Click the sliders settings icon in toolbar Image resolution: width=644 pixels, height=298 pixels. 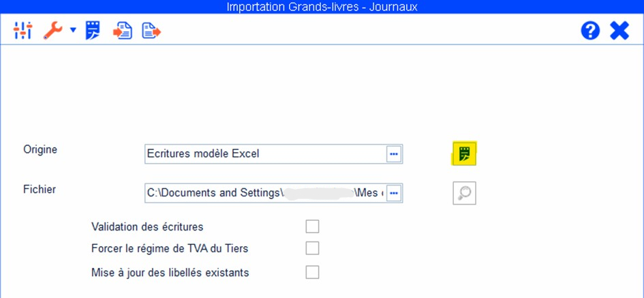click(x=22, y=31)
